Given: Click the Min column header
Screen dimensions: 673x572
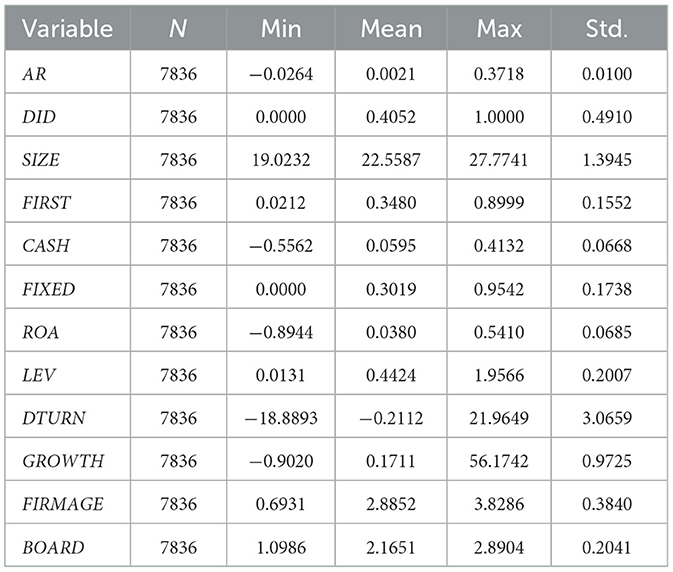Looking at the screenshot, I should [281, 29].
